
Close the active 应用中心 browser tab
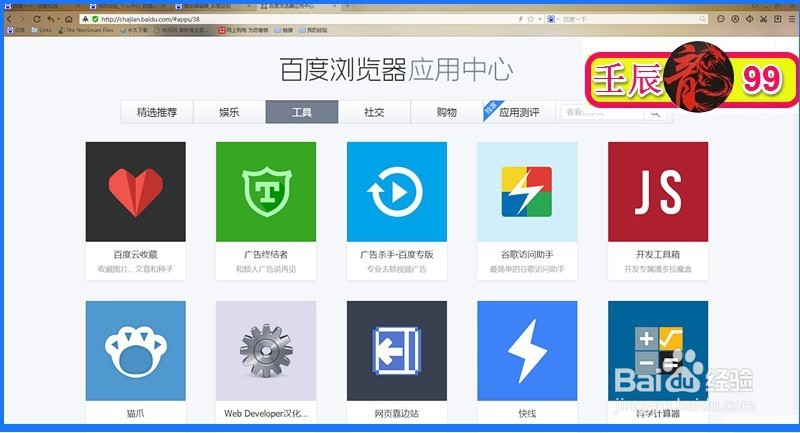pyautogui.click(x=334, y=6)
